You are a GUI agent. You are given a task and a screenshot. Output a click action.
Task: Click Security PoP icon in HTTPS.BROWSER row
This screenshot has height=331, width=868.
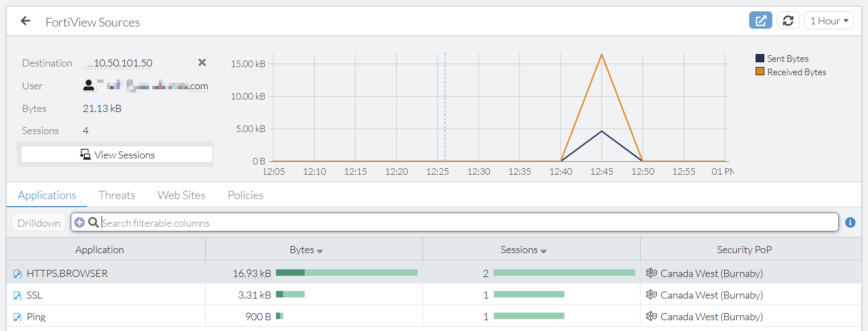click(651, 273)
